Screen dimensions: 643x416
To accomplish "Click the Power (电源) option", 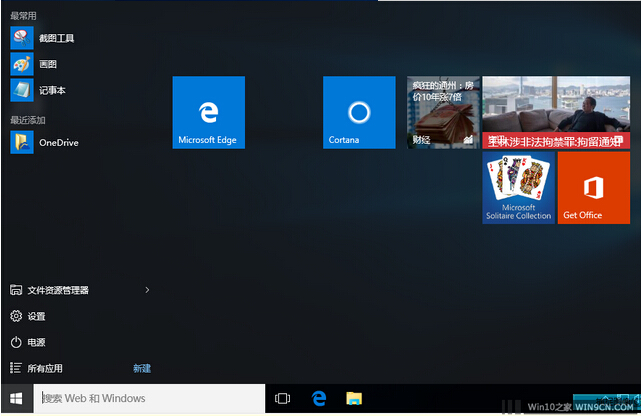I will pyautogui.click(x=36, y=342).
